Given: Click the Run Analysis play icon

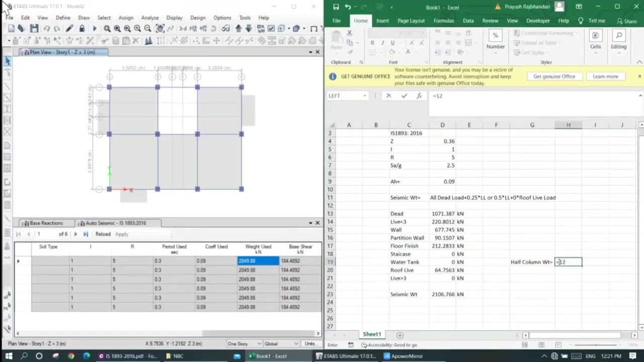Looking at the screenshot, I should pos(94,29).
